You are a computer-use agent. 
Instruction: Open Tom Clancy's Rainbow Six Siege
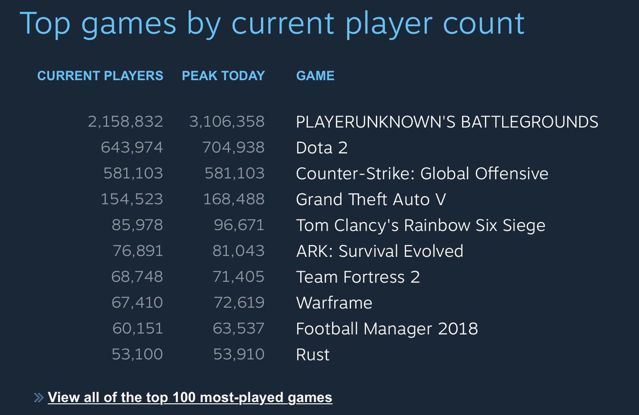point(421,225)
